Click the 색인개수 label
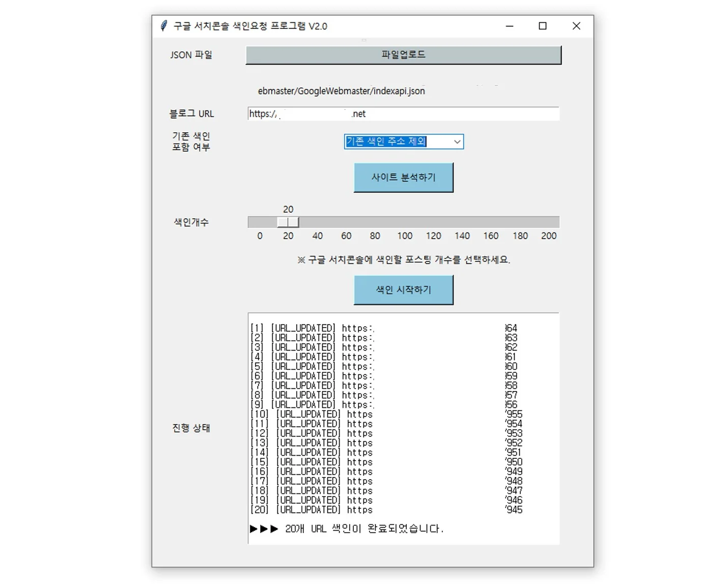This screenshot has width=728, height=586. (x=191, y=222)
